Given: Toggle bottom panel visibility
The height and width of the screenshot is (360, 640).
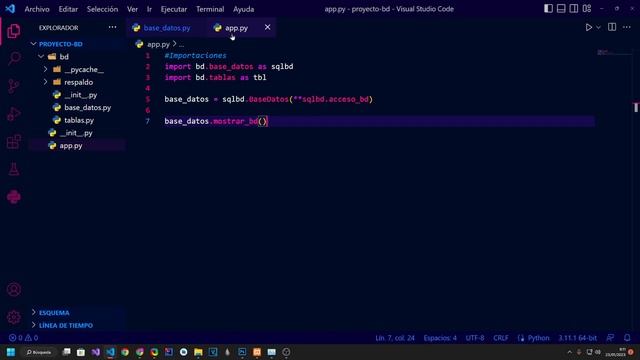Looking at the screenshot, I should coord(561,9).
